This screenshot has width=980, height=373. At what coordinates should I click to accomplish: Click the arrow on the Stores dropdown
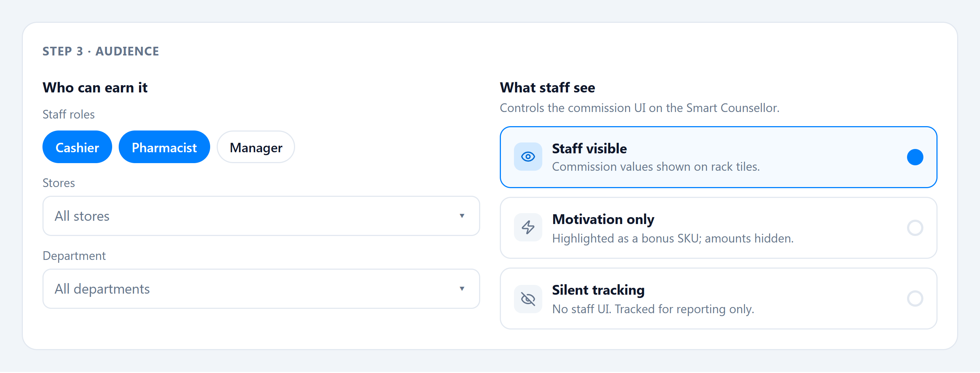pos(462,216)
